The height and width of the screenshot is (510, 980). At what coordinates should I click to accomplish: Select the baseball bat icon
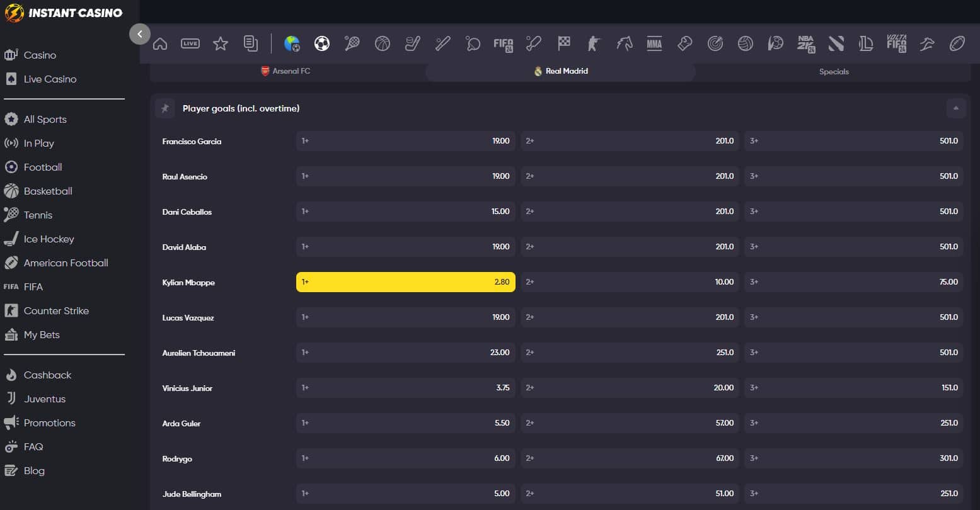[443, 43]
